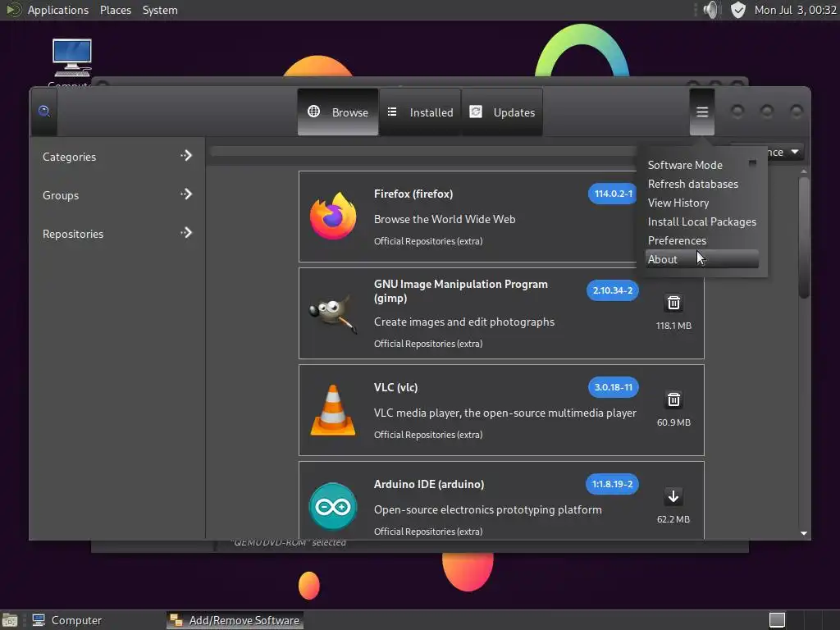Click the Arduino version 1:1.8.19-2 badge

click(612, 484)
